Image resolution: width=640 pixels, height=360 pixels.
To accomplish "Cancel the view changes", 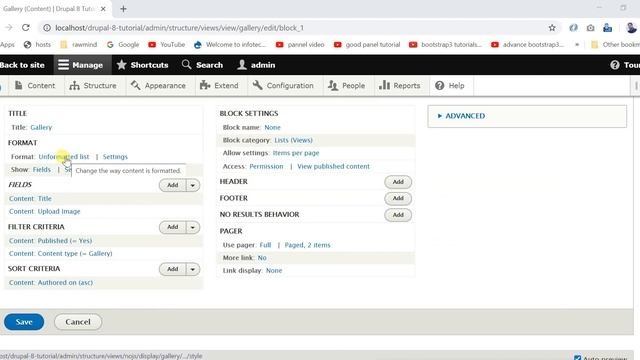I will [x=78, y=322].
